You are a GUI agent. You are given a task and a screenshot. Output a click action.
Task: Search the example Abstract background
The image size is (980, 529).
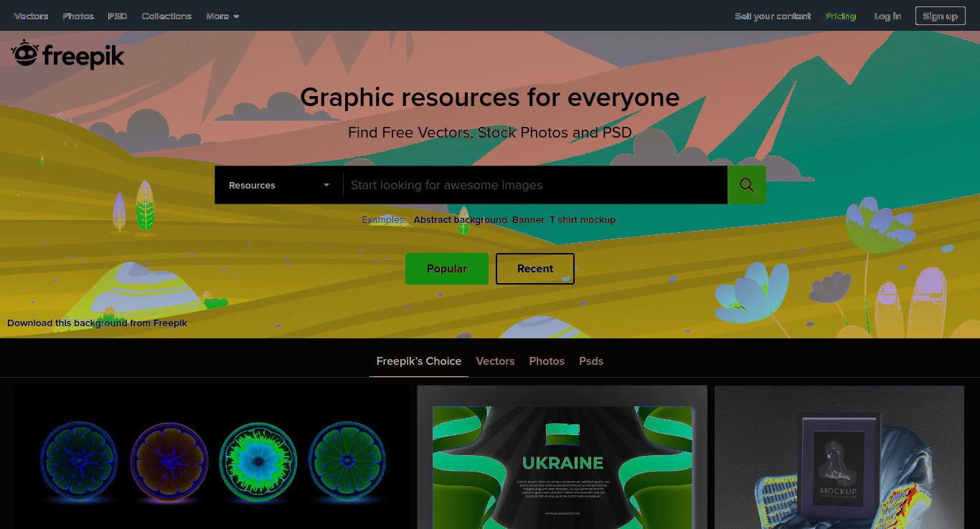point(461,219)
